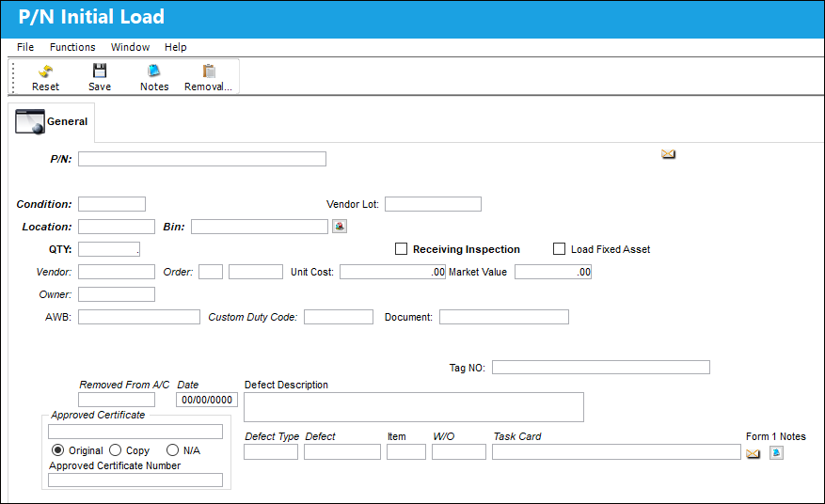Click the "P/N Initial Load" window title
825x504 pixels.
click(91, 17)
